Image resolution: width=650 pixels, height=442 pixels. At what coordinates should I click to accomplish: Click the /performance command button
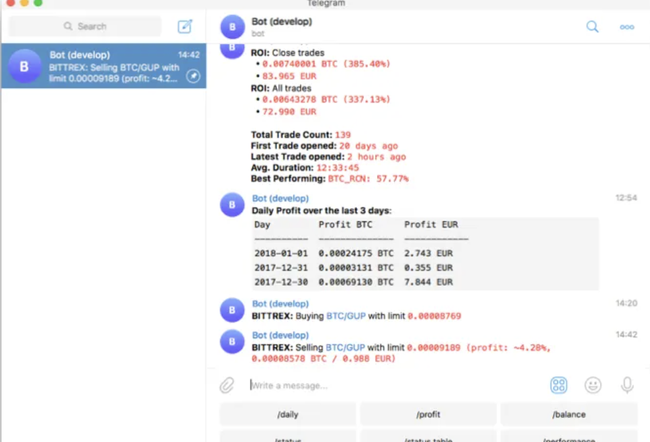pyautogui.click(x=569, y=436)
